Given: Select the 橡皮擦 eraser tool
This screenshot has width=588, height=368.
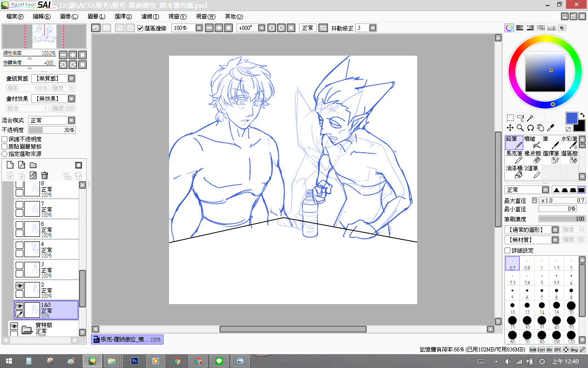Looking at the screenshot, I should 532,157.
